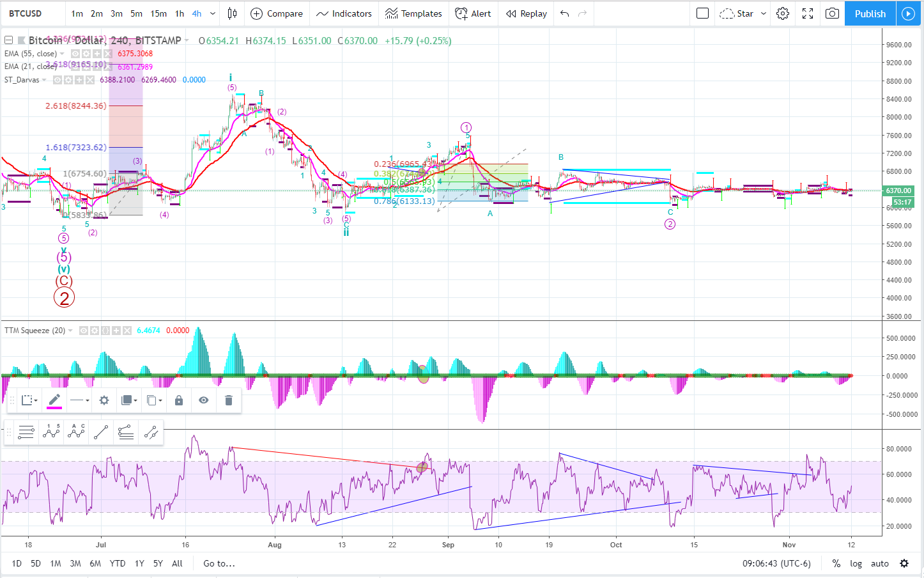This screenshot has width=924, height=578.
Task: Expand the interval list dropdown arrow
Action: [213, 13]
